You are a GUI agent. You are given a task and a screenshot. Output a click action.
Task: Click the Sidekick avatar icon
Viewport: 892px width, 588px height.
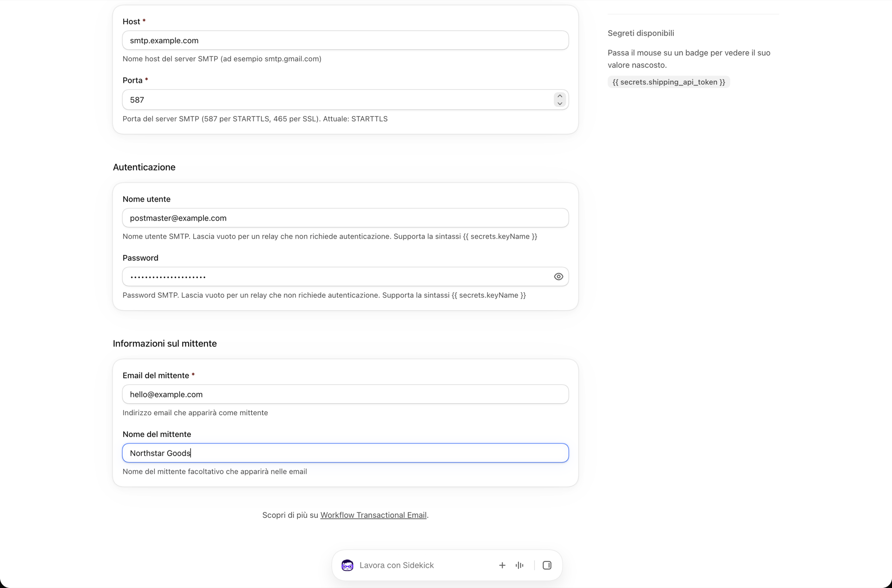[x=348, y=565]
